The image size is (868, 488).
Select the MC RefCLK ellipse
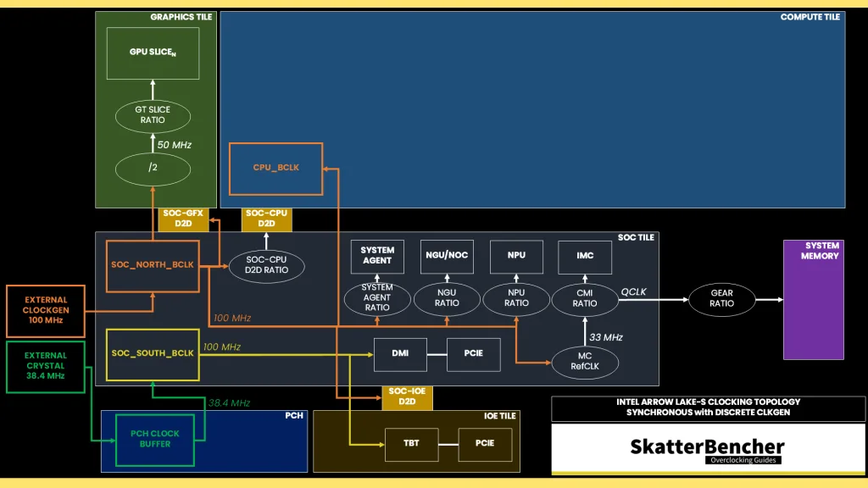585,362
